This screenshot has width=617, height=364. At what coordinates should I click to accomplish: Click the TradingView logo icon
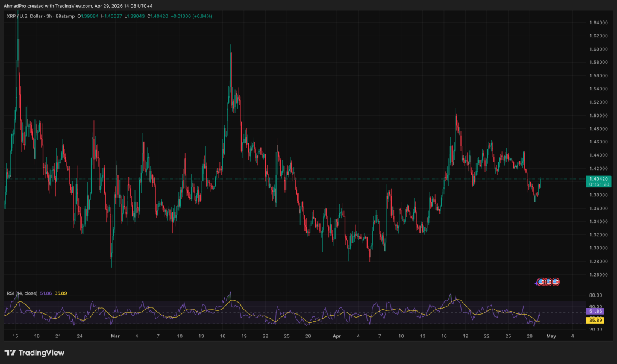[11, 353]
